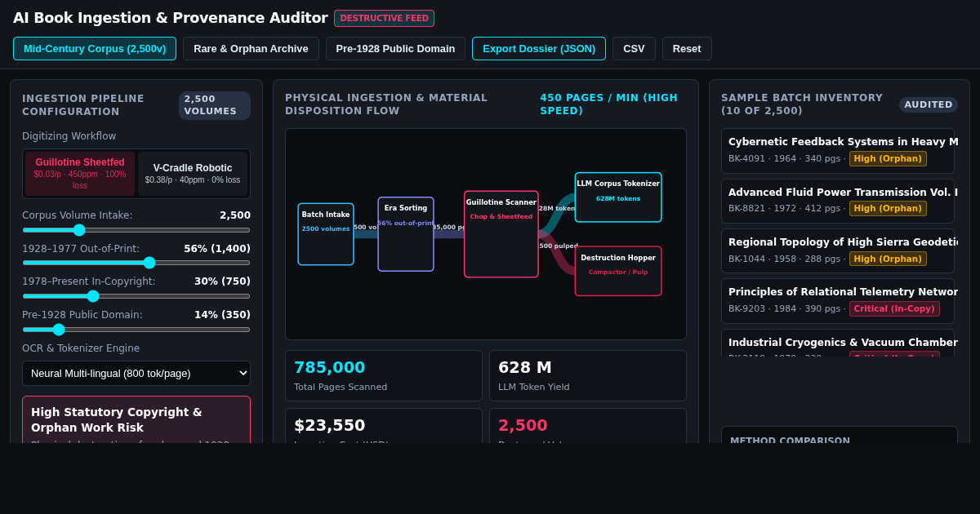Click High (Orphan) badge on BK-4091
The height and width of the screenshot is (514, 980).
click(x=888, y=158)
